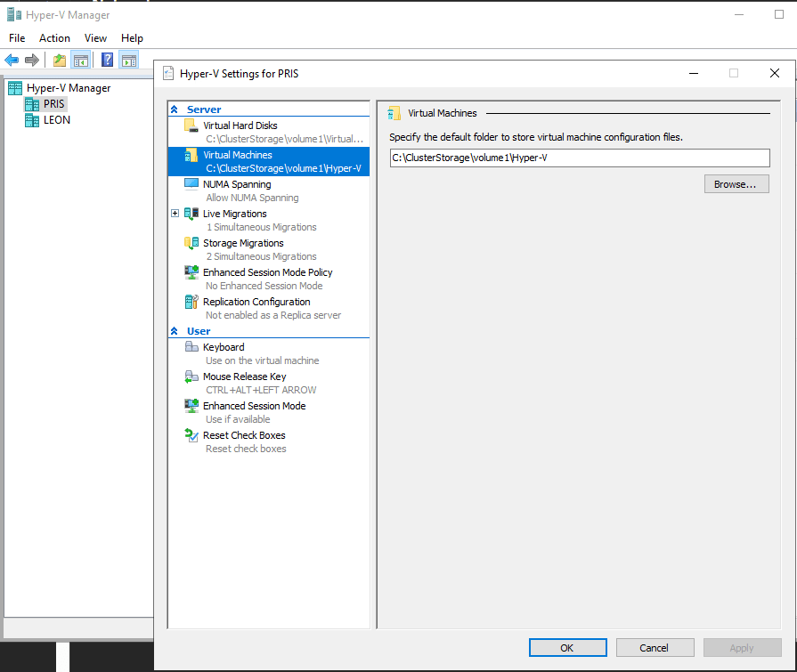Image resolution: width=797 pixels, height=672 pixels.
Task: Click the Cancel button in settings dialog
Action: point(654,648)
